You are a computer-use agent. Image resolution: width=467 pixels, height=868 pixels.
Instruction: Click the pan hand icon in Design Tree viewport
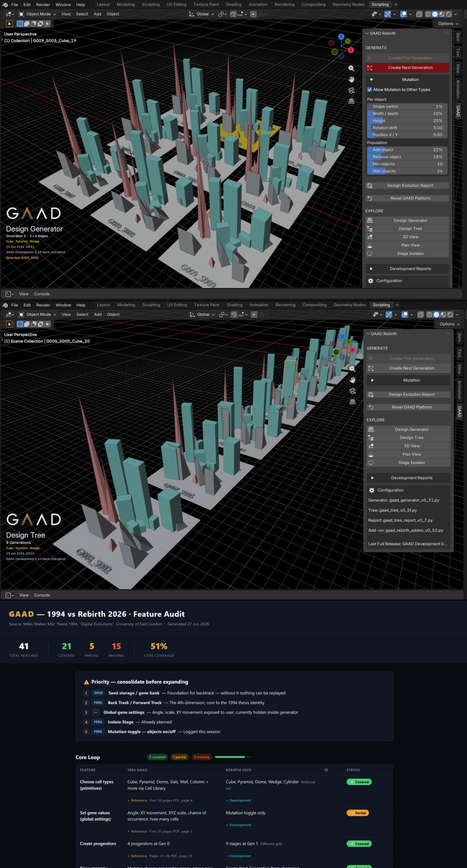(352, 380)
